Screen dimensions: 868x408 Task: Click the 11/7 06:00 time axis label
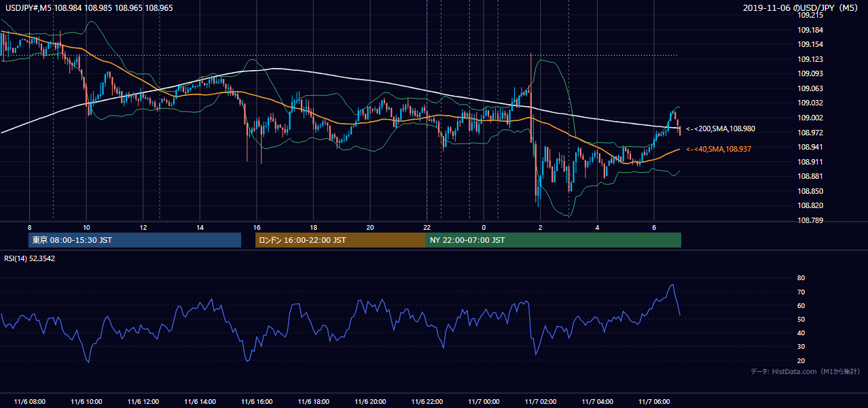[654, 402]
